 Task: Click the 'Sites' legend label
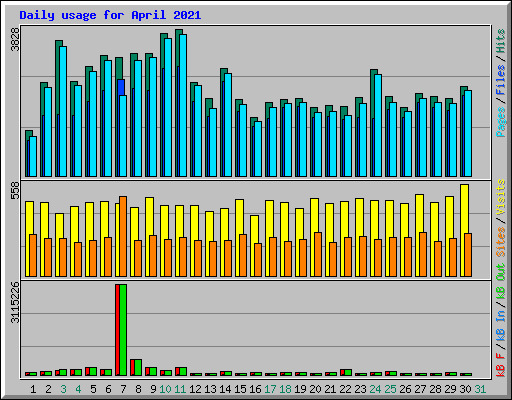click(x=501, y=242)
